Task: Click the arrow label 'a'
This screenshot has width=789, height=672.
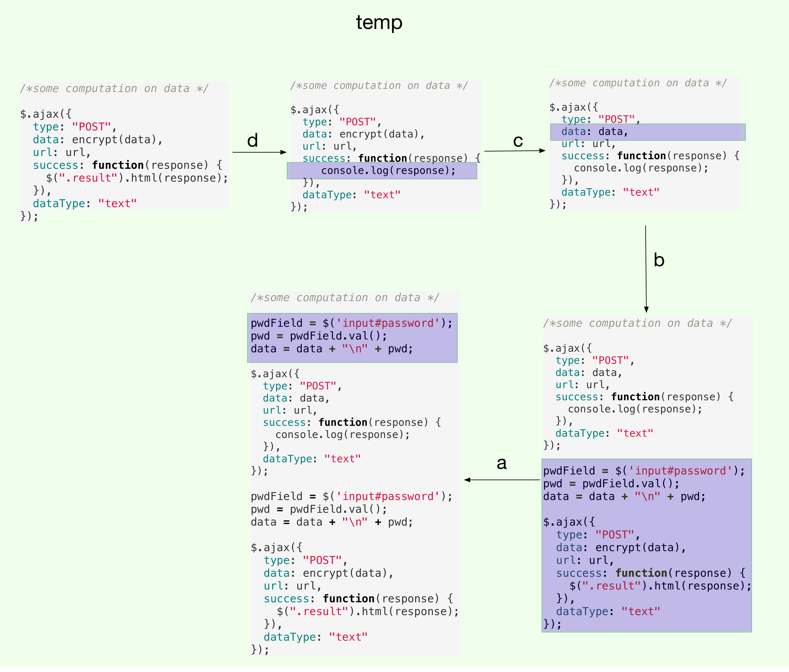Action: [501, 463]
